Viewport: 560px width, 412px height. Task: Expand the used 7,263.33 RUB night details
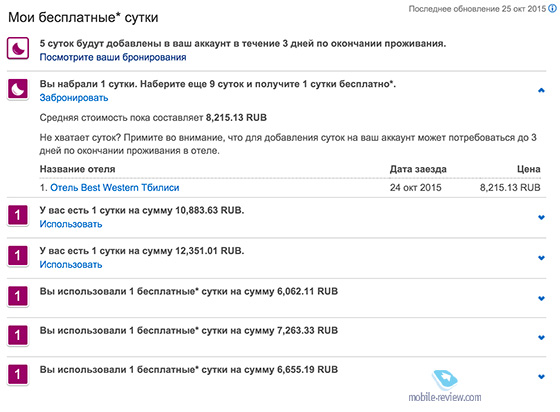click(541, 337)
